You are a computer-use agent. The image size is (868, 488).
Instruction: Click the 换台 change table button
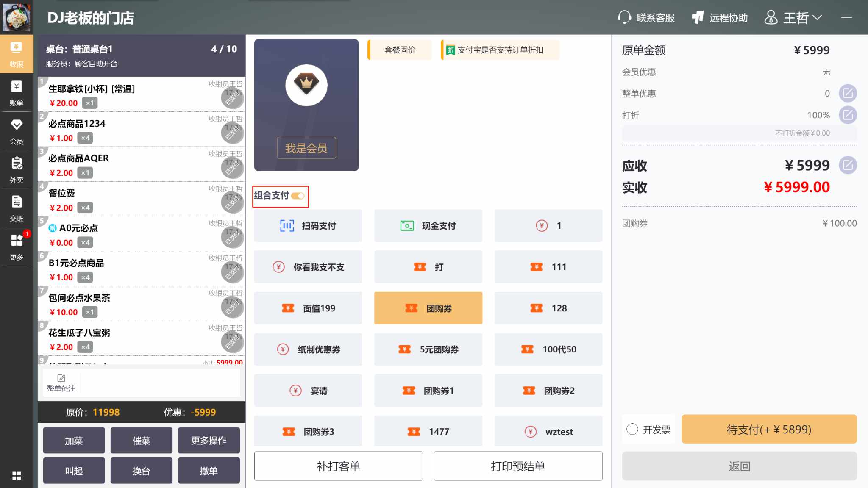coord(141,471)
